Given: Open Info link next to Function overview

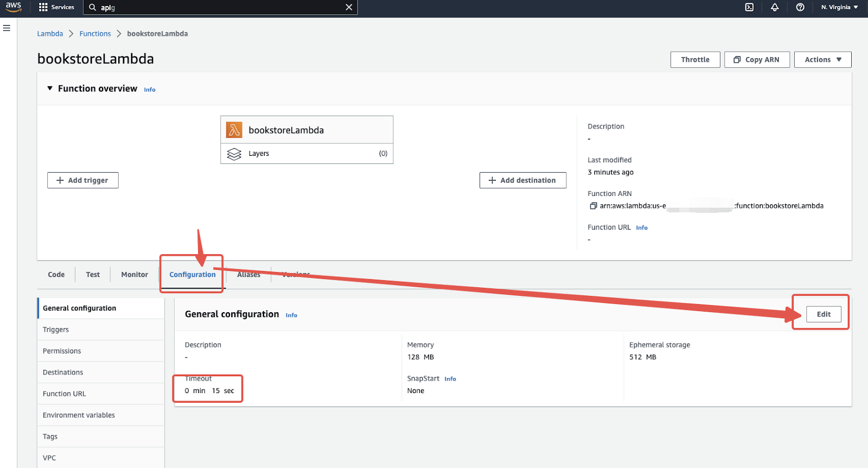Looking at the screenshot, I should pos(150,90).
